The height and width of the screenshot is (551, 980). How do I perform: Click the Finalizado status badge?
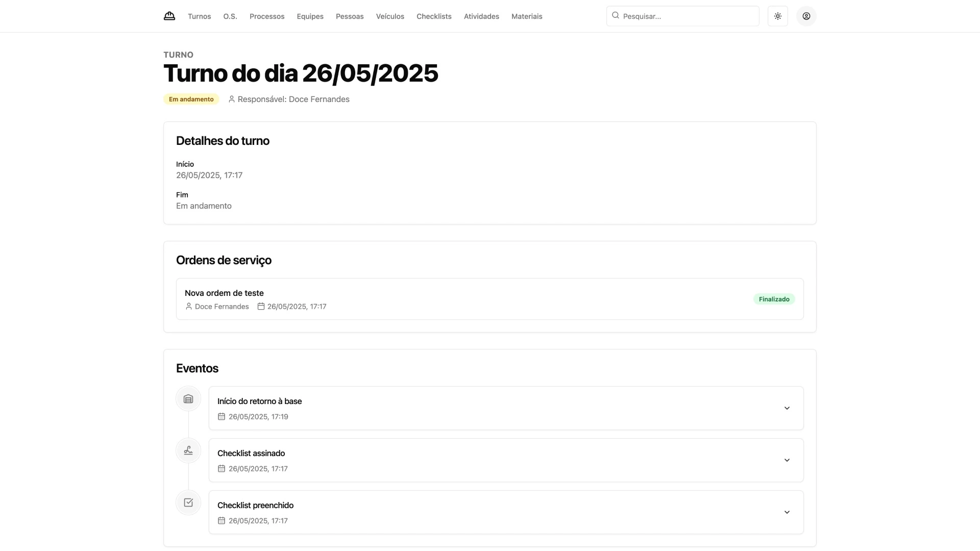(x=774, y=299)
